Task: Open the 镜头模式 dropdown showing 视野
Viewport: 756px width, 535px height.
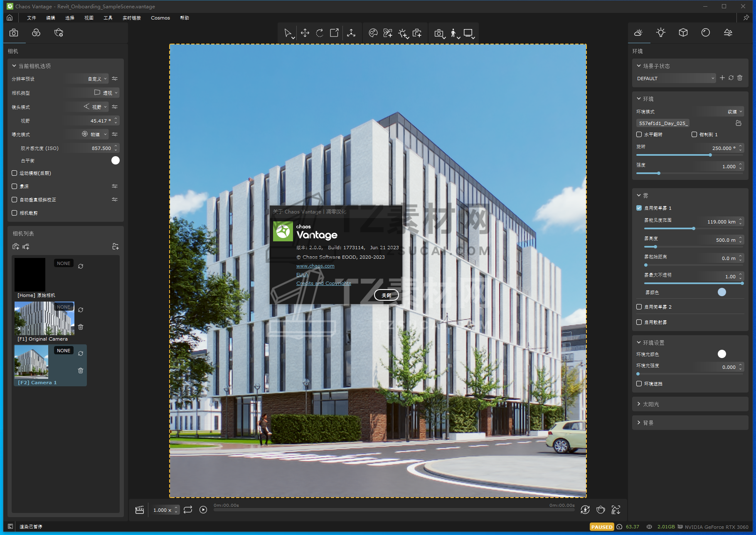Action: [x=86, y=107]
